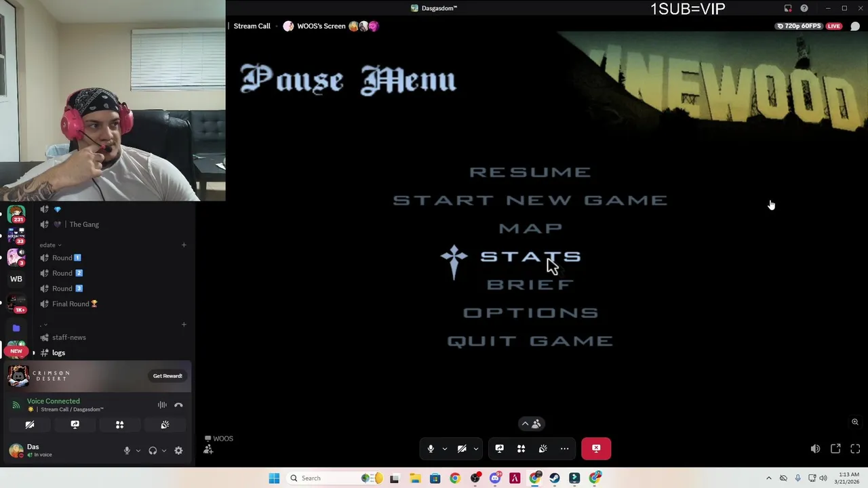Click Get Reward! on Crimson Desert promo
The height and width of the screenshot is (488, 868).
[167, 375]
